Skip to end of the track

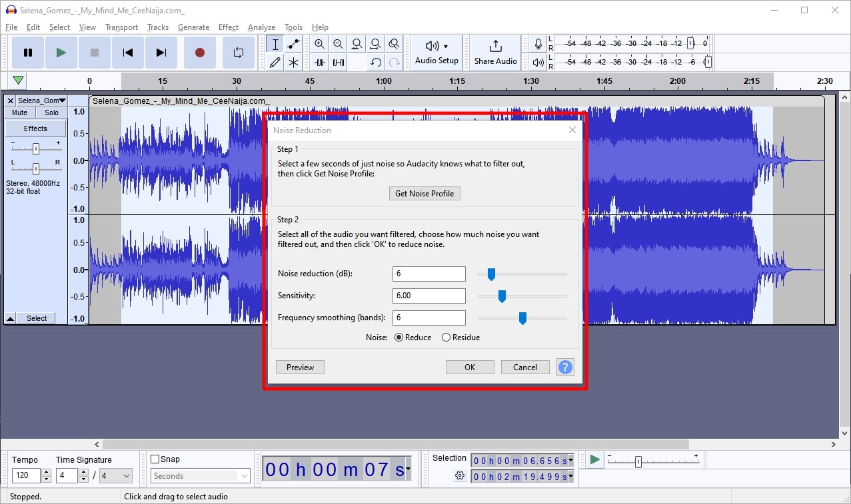pos(161,53)
